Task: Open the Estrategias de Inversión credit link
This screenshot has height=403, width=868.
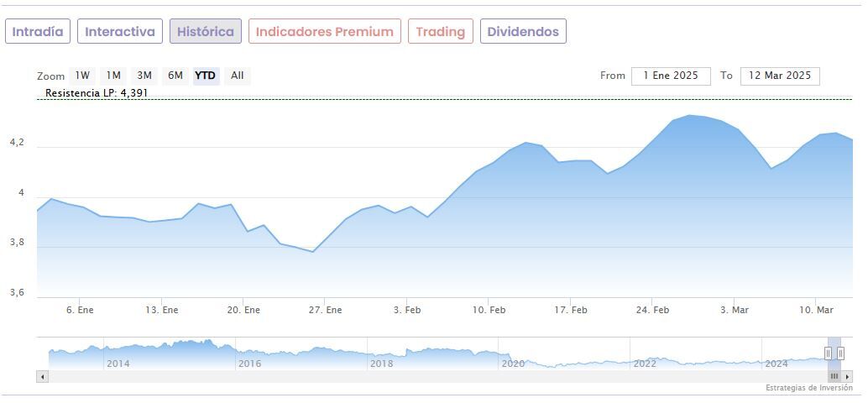Action: tap(808, 388)
